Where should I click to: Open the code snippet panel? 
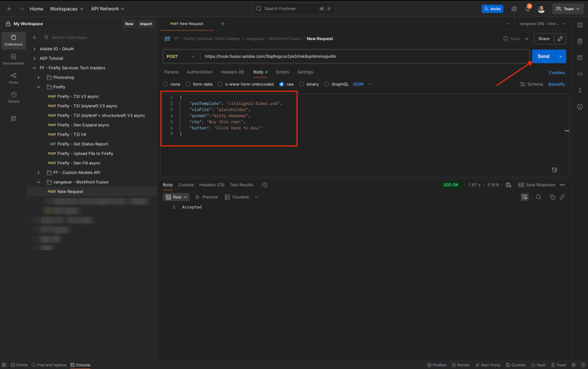tap(579, 74)
